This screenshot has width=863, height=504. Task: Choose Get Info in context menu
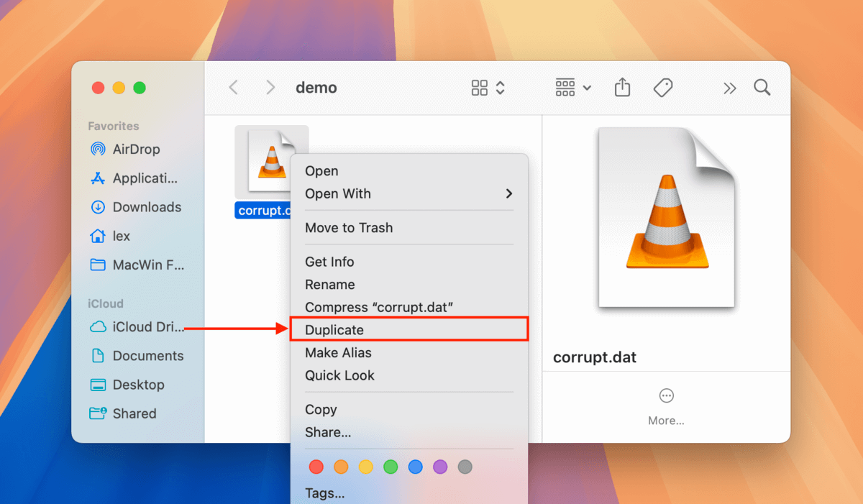[409, 262]
